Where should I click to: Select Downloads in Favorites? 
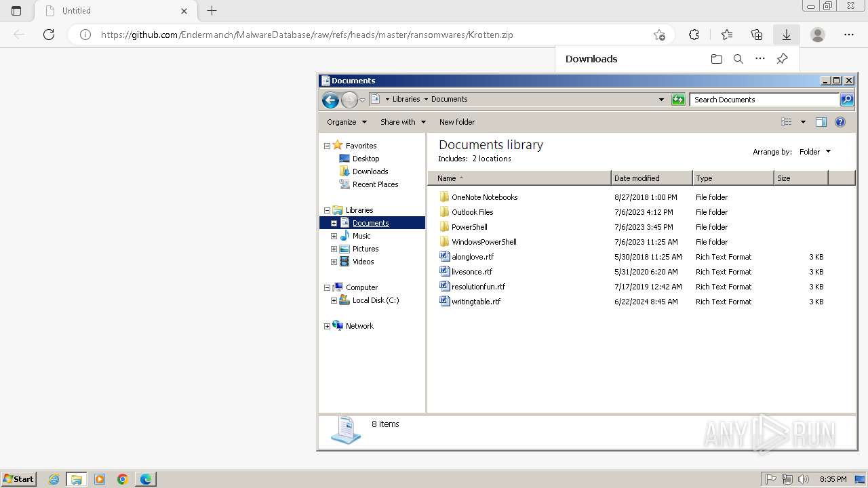(x=370, y=171)
